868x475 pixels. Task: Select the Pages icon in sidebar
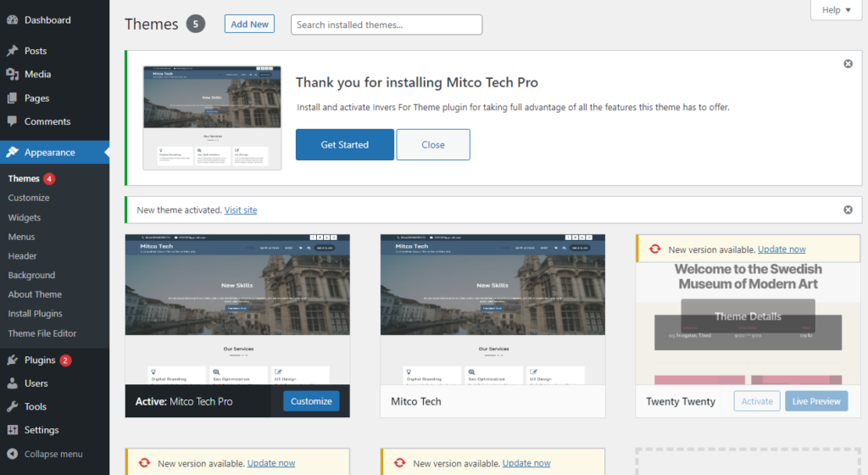[12, 98]
